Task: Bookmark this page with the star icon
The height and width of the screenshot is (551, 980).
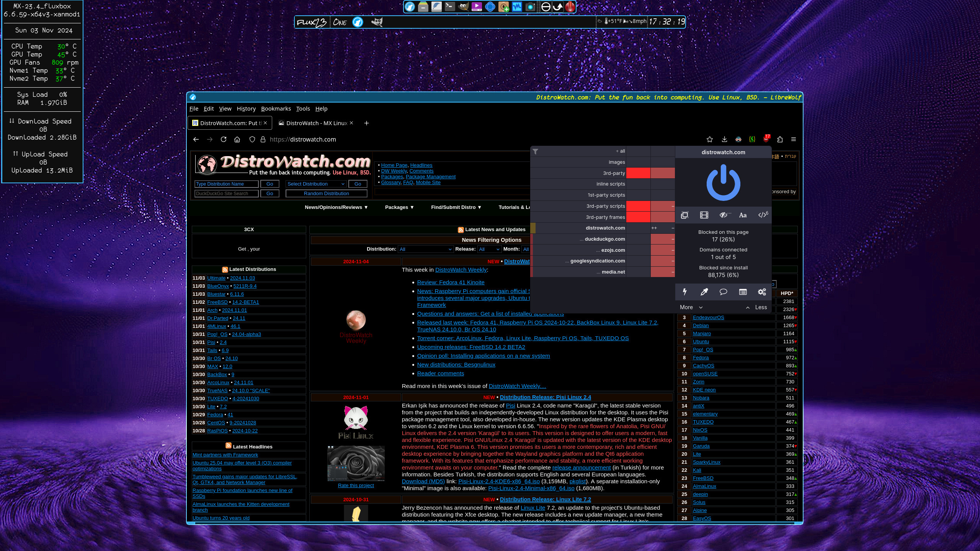Action: (x=710, y=139)
